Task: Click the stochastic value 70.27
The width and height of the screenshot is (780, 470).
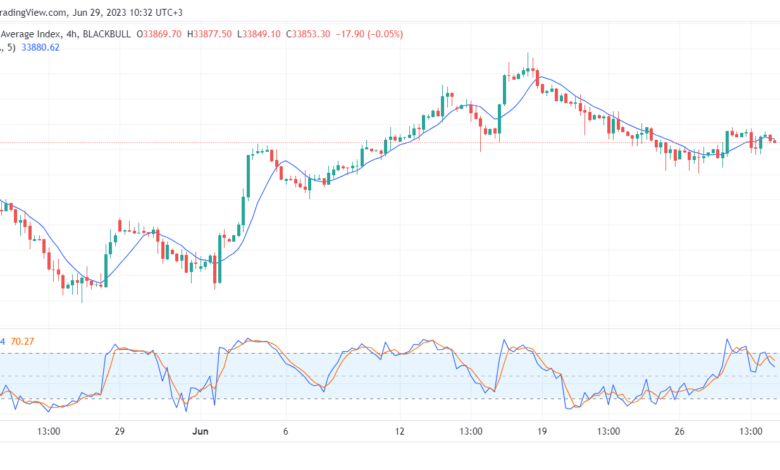Action: coord(22,342)
